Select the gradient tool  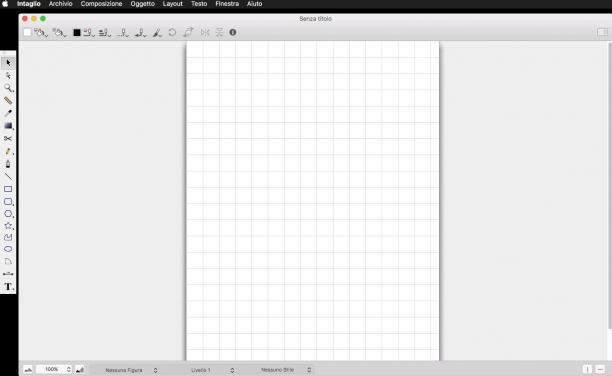click(8, 126)
